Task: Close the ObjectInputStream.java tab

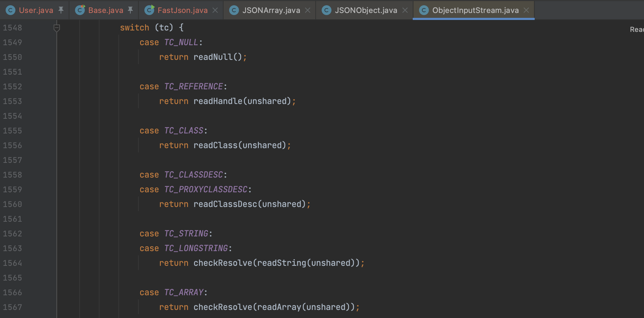Action: pyautogui.click(x=526, y=10)
